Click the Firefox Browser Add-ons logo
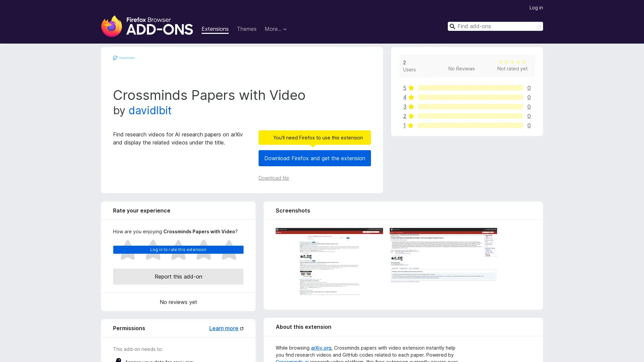 point(147,26)
